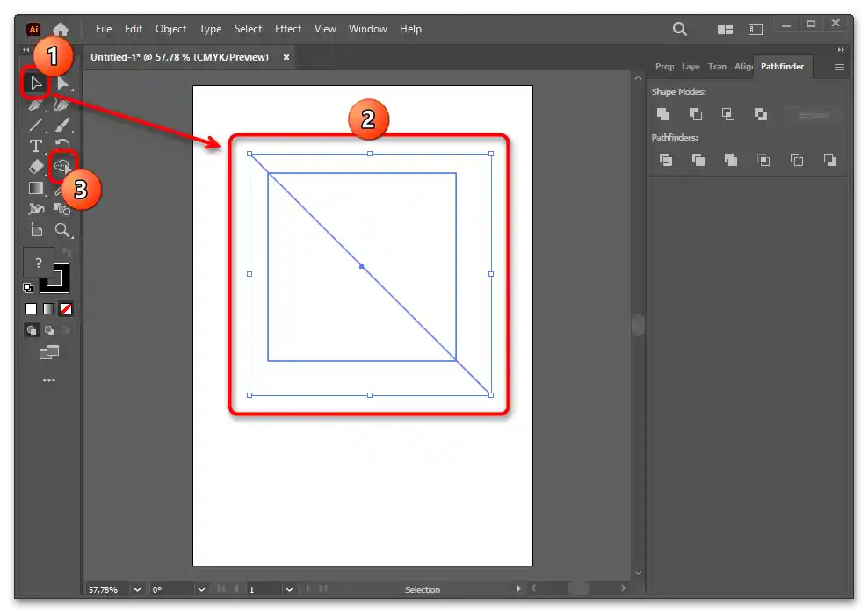Open the rotate view 0° dropdown
868x613 pixels.
pos(201,590)
